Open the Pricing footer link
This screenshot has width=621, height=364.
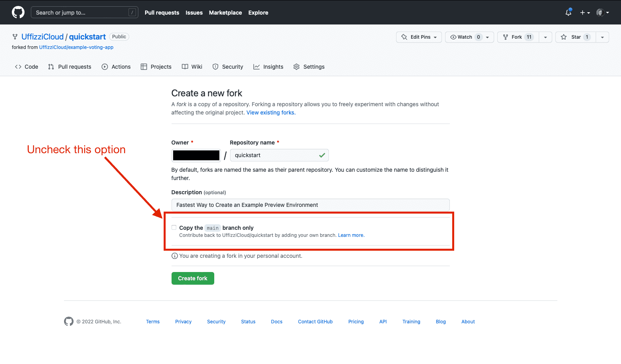356,322
